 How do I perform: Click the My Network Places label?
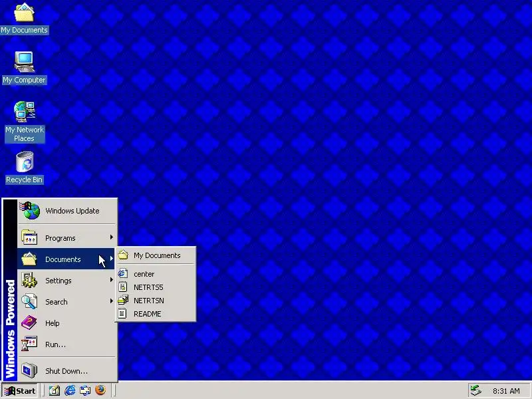(x=25, y=134)
